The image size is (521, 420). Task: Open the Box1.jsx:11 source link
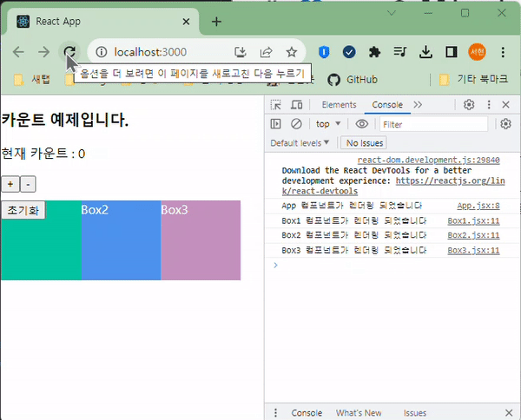(x=473, y=220)
